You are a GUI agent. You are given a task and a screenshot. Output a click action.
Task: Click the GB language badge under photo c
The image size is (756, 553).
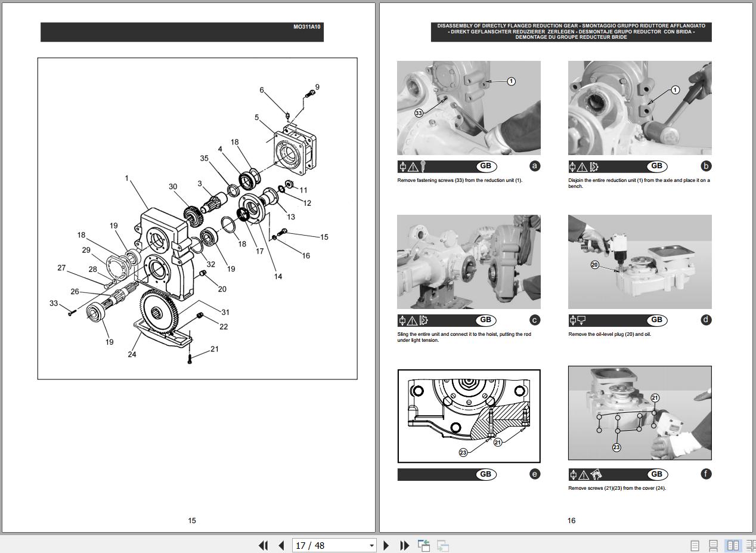click(486, 320)
